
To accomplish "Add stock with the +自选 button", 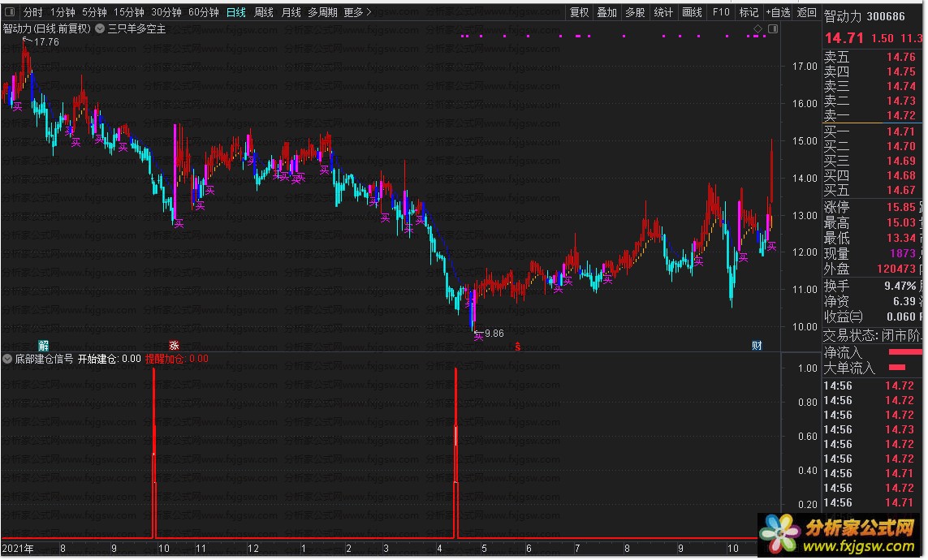I will tap(778, 12).
